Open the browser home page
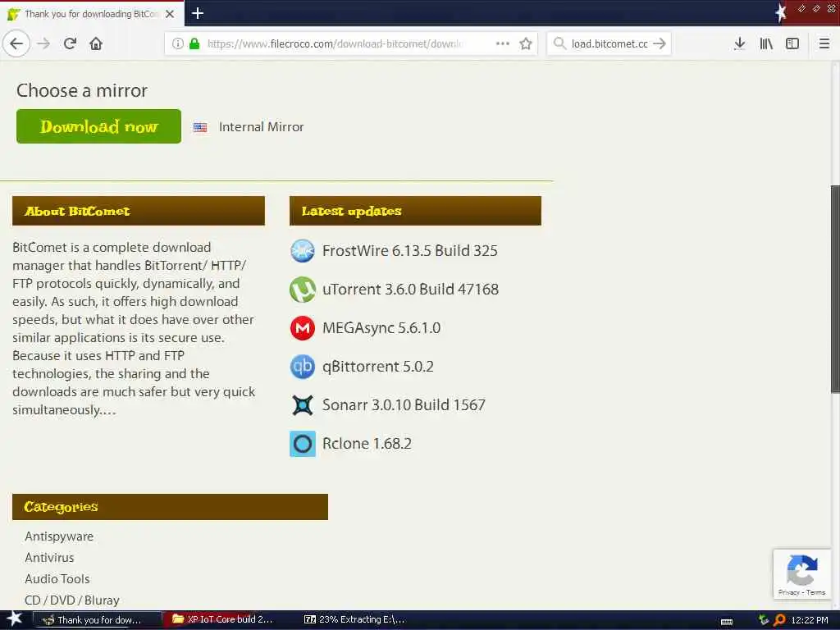 pos(96,43)
